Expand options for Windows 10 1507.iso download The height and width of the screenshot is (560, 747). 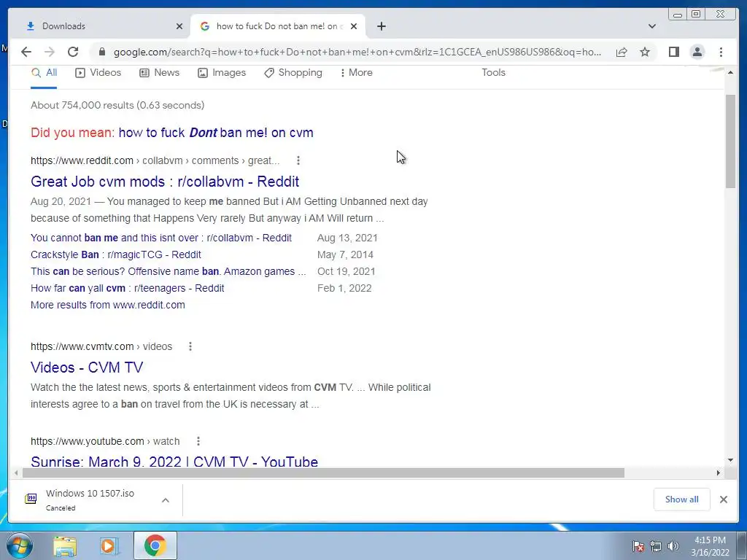tap(166, 500)
